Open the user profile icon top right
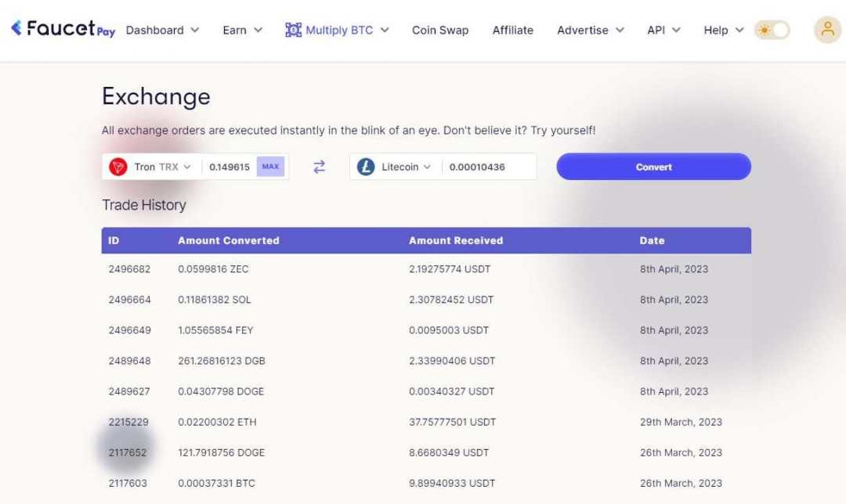846x504 pixels. [827, 29]
